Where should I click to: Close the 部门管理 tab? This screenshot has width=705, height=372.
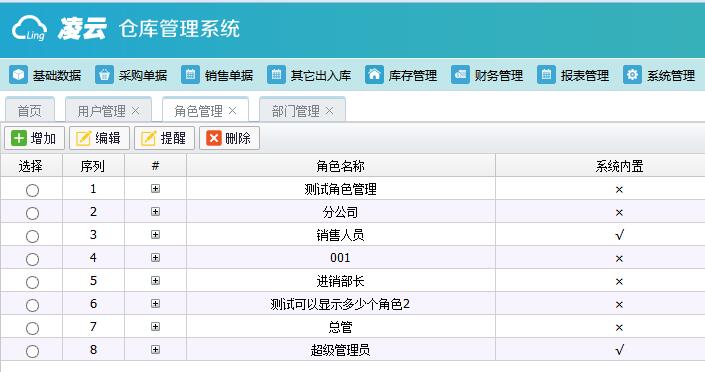pyautogui.click(x=330, y=111)
